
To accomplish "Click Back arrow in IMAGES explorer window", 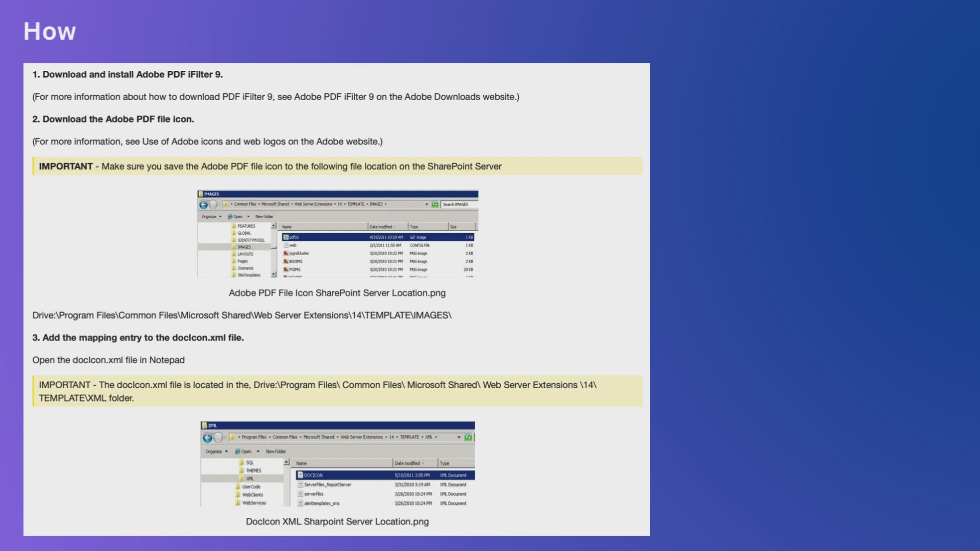I will tap(204, 205).
